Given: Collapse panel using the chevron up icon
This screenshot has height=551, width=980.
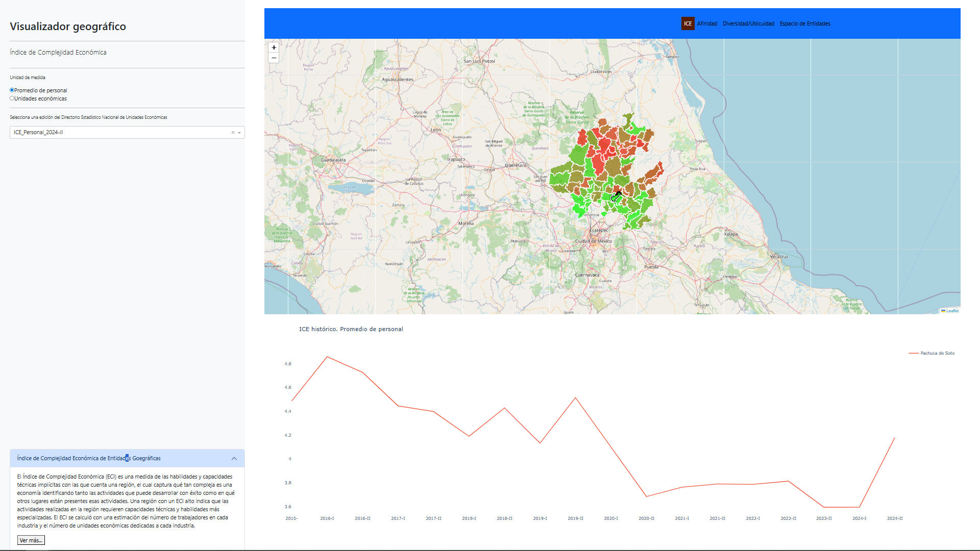Looking at the screenshot, I should coord(234,459).
